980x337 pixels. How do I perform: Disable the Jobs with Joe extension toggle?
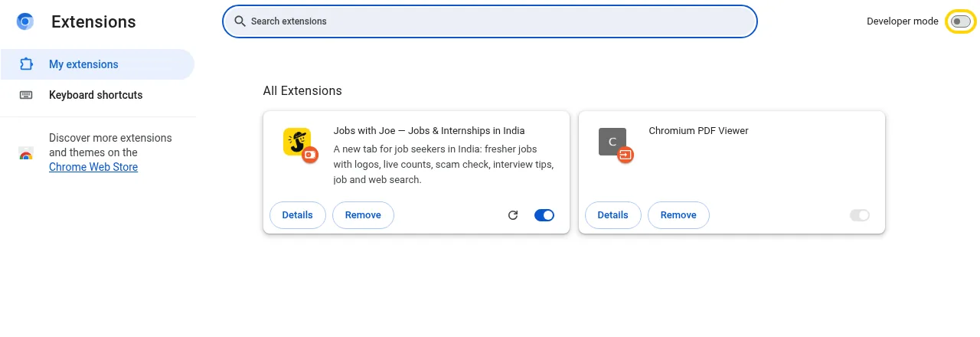click(x=544, y=215)
